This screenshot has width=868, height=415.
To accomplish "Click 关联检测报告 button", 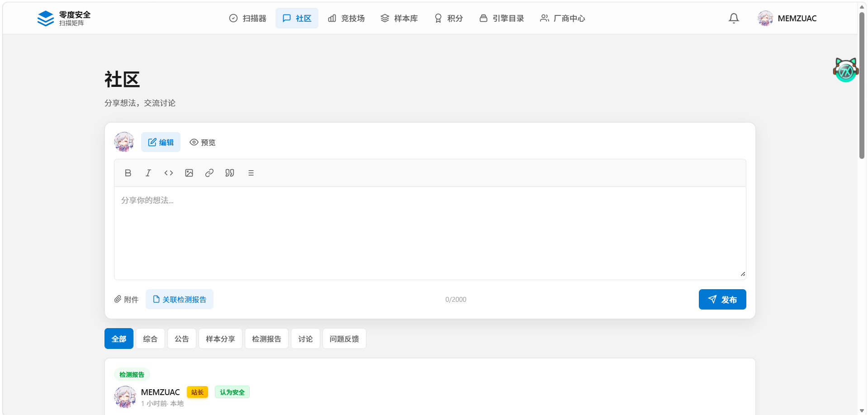I will click(180, 299).
